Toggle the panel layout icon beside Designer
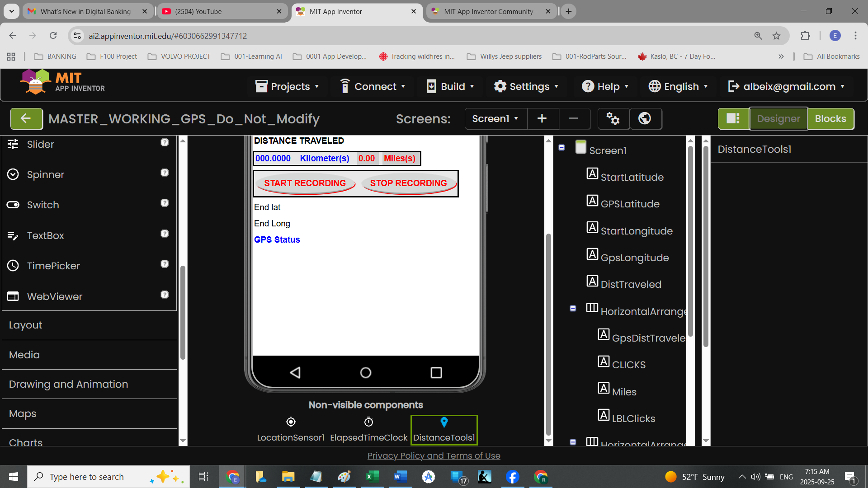 (733, 119)
